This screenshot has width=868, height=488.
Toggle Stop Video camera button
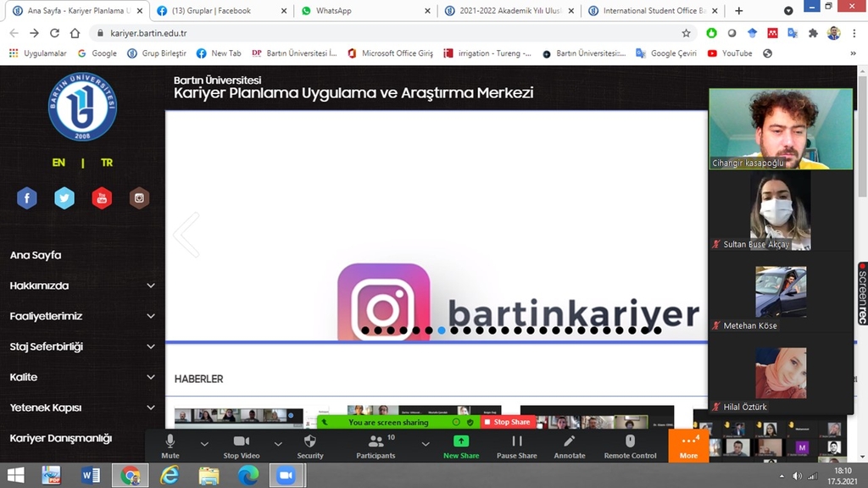coord(242,442)
